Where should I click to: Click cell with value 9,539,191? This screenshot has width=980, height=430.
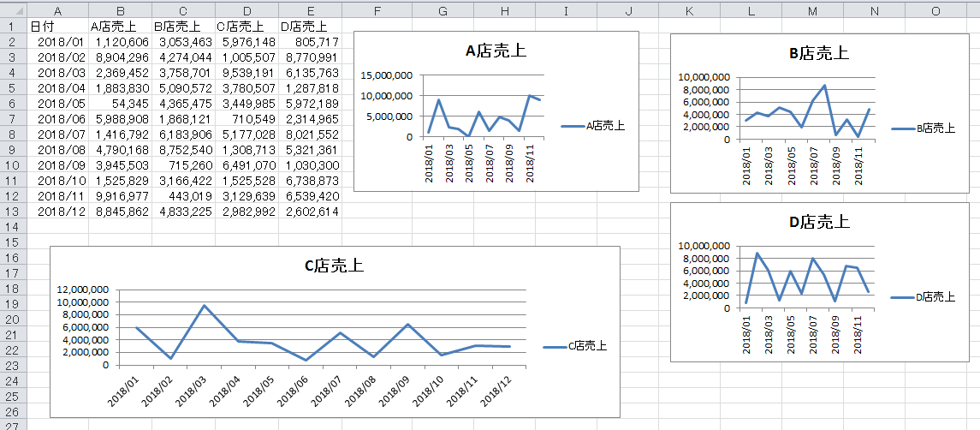point(246,72)
